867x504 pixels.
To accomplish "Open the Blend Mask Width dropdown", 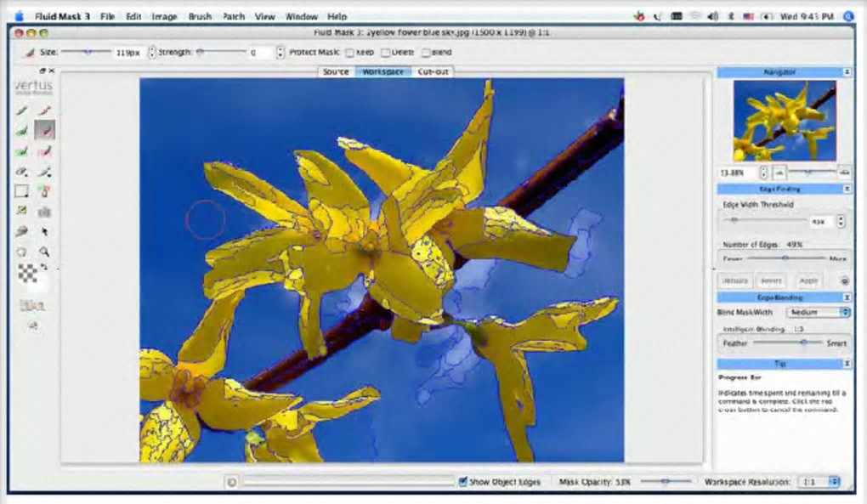I will [819, 312].
